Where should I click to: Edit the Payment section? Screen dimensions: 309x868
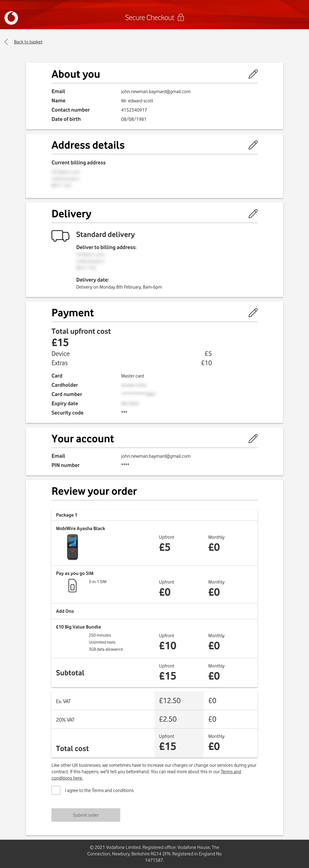point(253,313)
